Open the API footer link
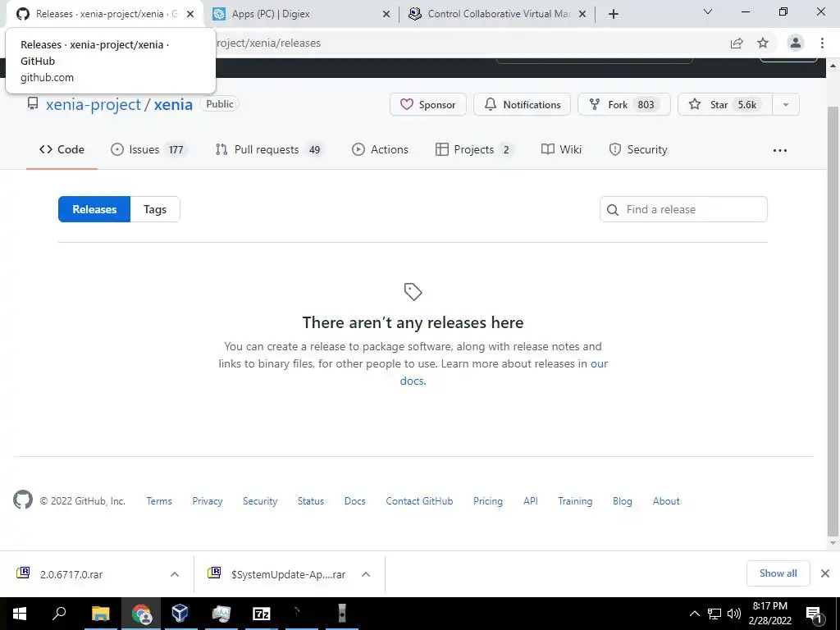This screenshot has width=840, height=630. [531, 501]
